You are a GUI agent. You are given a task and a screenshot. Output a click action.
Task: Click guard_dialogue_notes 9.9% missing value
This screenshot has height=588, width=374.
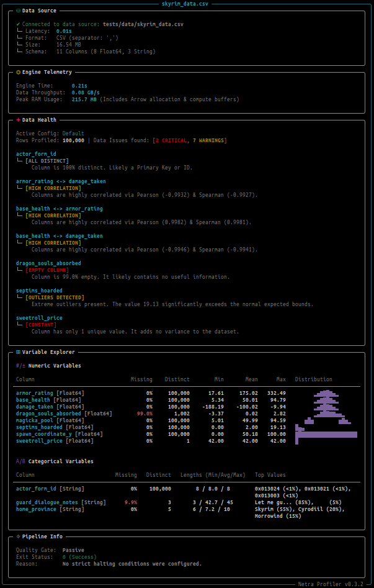pos(131,502)
